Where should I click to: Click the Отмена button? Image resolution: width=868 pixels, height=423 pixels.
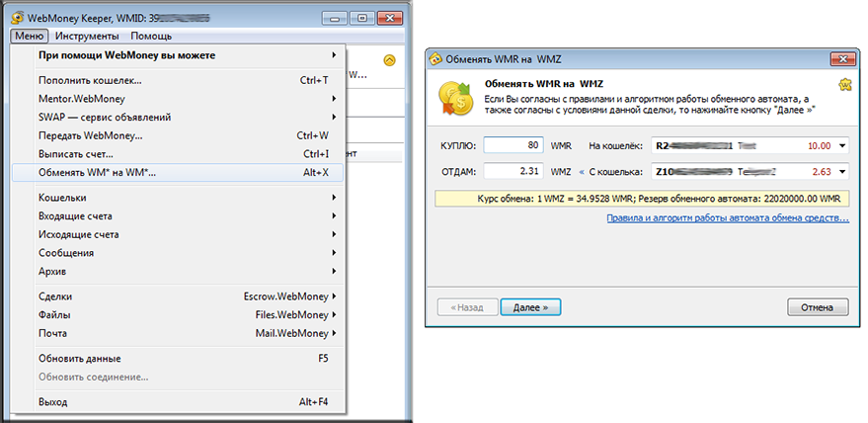817,307
